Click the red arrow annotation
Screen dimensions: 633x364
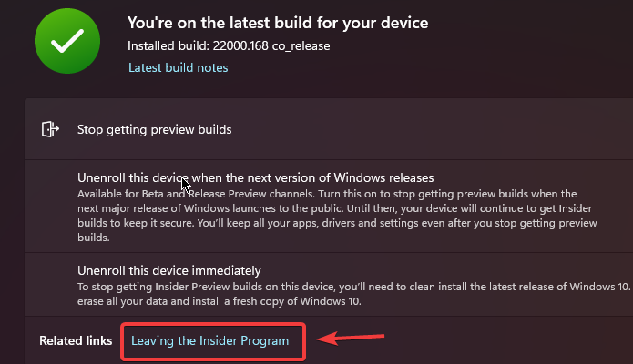pyautogui.click(x=351, y=338)
